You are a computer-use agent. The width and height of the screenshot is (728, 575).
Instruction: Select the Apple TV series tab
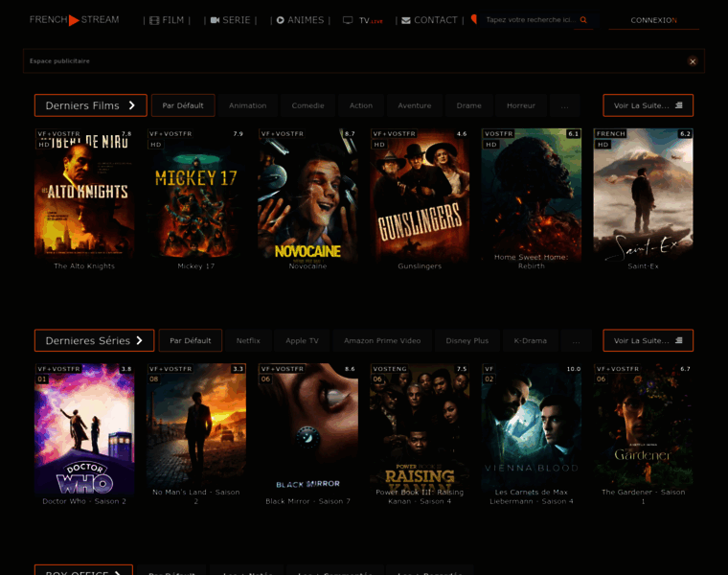pos(303,341)
